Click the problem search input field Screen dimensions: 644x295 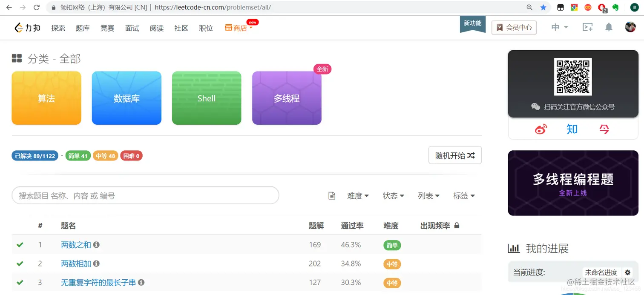(x=145, y=195)
